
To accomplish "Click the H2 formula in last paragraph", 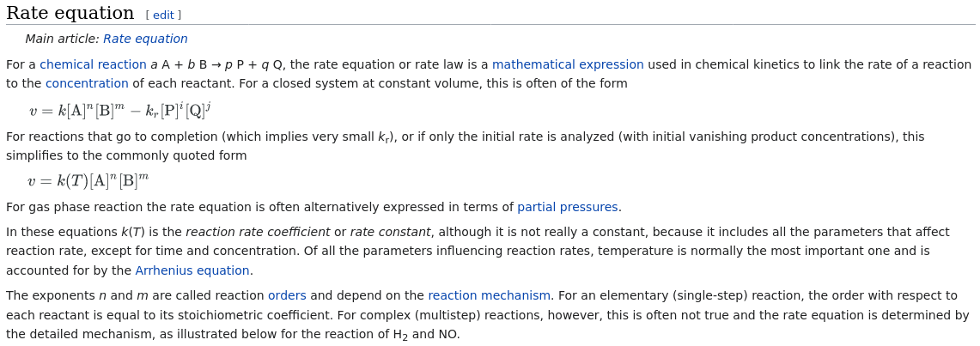I will [400, 335].
